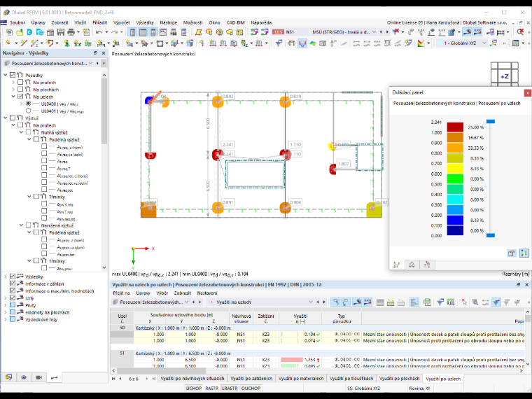Click the new line tool icon
The image size is (532, 399).
click(x=23, y=43)
